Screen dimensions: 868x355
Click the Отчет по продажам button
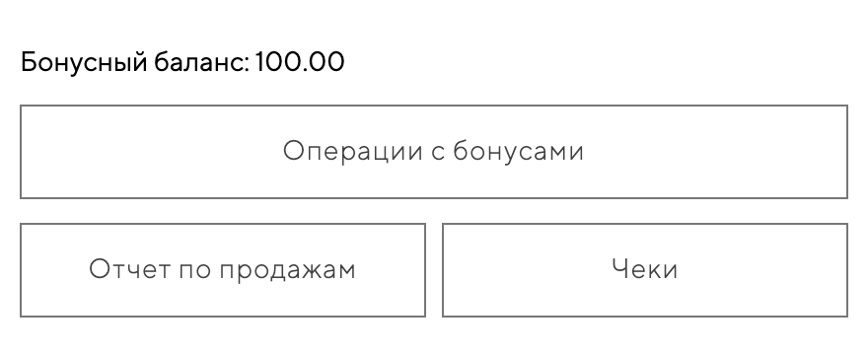(x=223, y=270)
